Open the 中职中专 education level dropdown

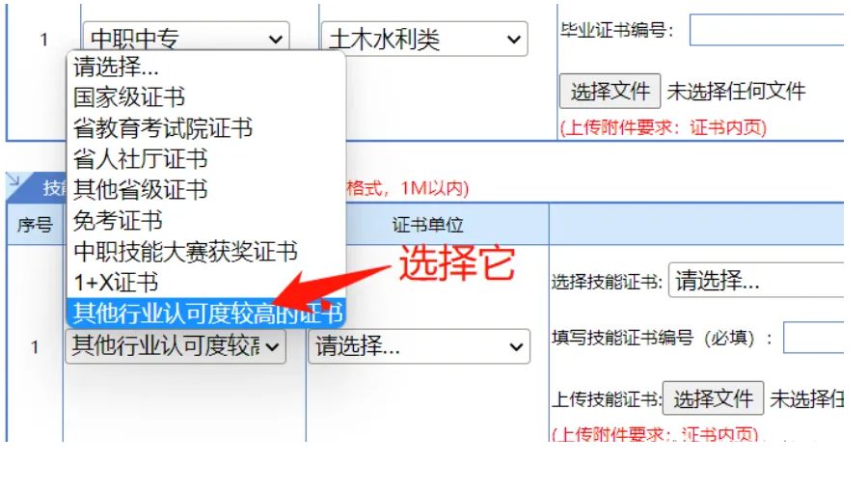(186, 39)
